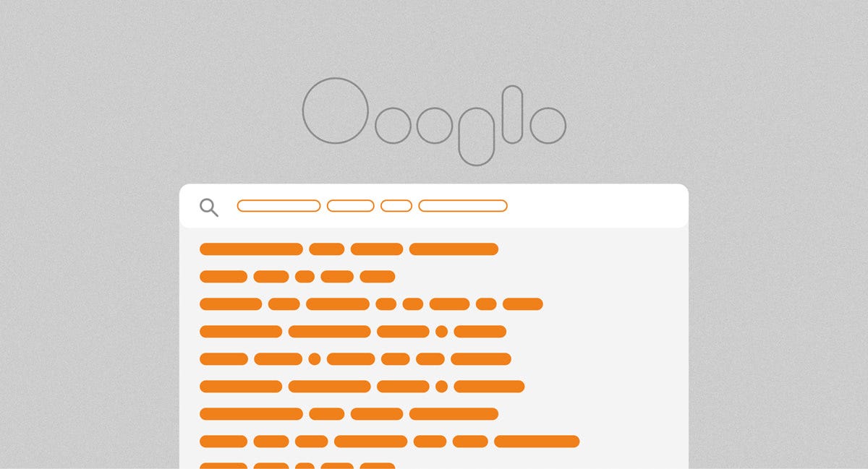Viewport: 868px width, 469px height.
Task: Click the magnifying glass search icon
Action: pos(209,208)
